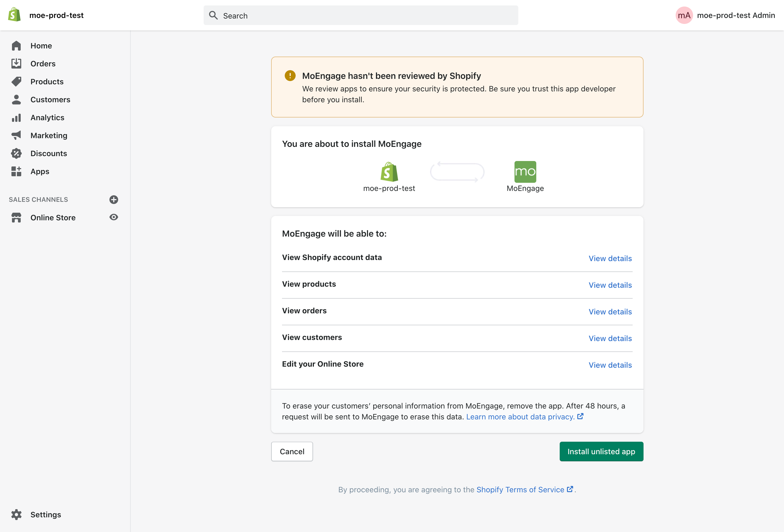Go to Analytics section
This screenshot has width=784, height=532.
coord(47,117)
